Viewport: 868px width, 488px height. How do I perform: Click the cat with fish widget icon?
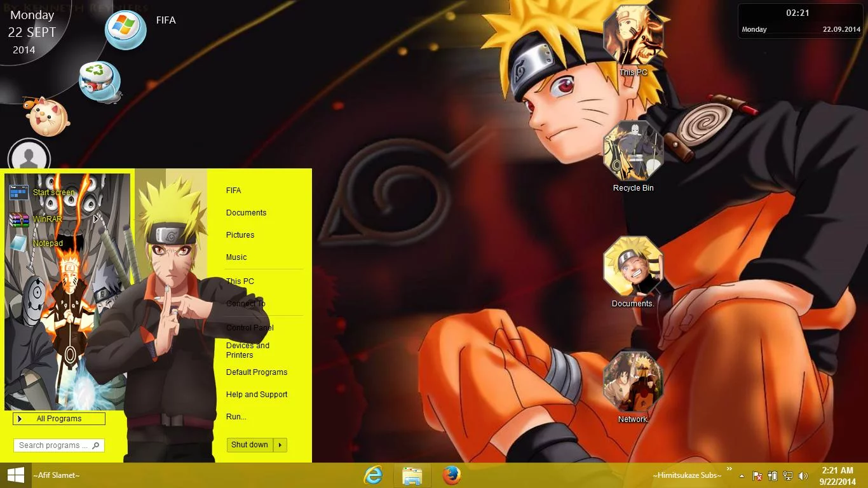click(46, 116)
